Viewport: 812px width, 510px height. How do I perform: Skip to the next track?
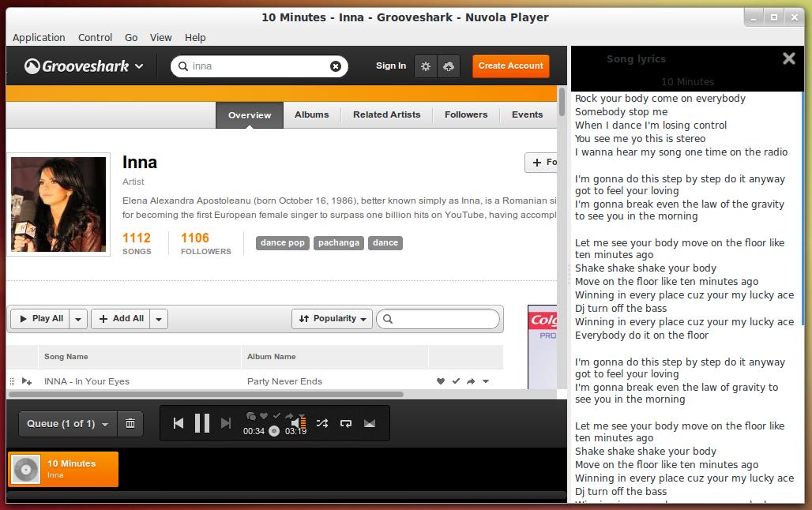[225, 423]
